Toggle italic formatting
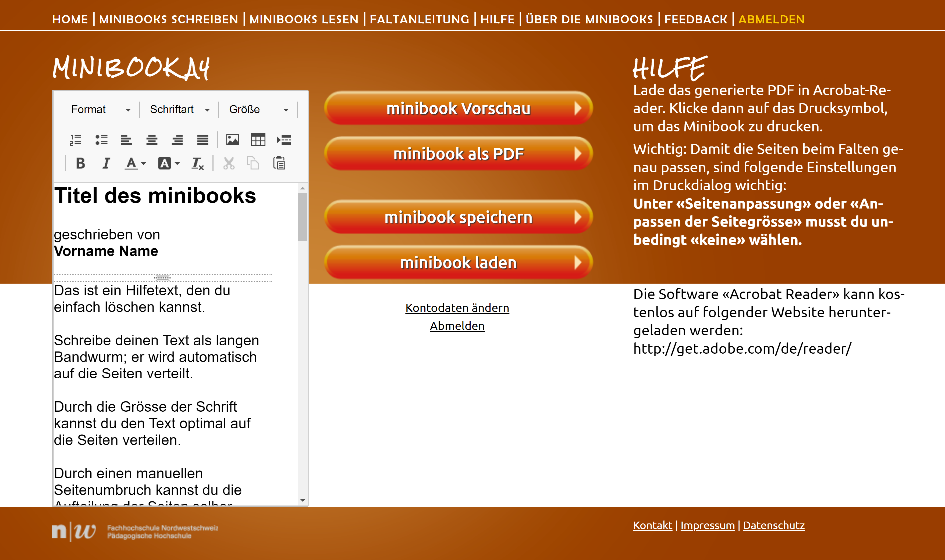 click(106, 163)
